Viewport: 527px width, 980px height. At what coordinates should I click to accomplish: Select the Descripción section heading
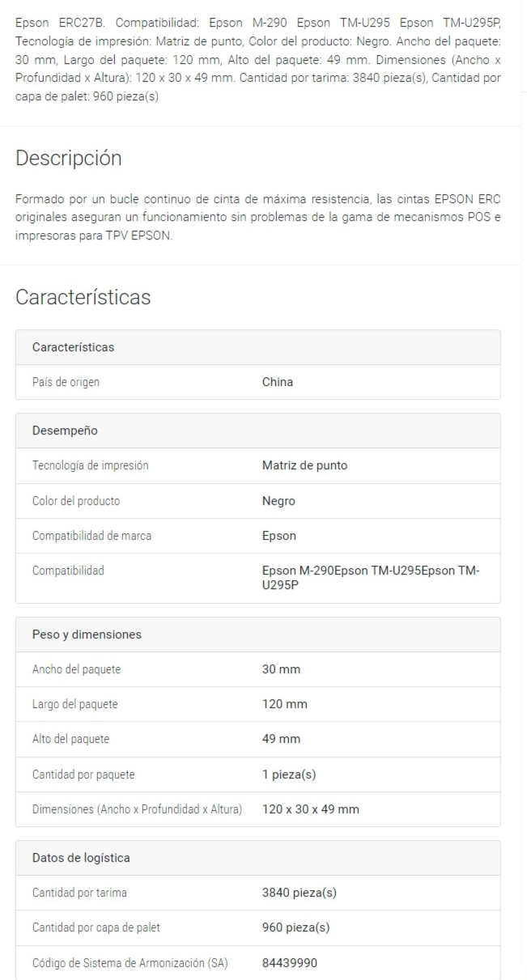pyautogui.click(x=69, y=159)
